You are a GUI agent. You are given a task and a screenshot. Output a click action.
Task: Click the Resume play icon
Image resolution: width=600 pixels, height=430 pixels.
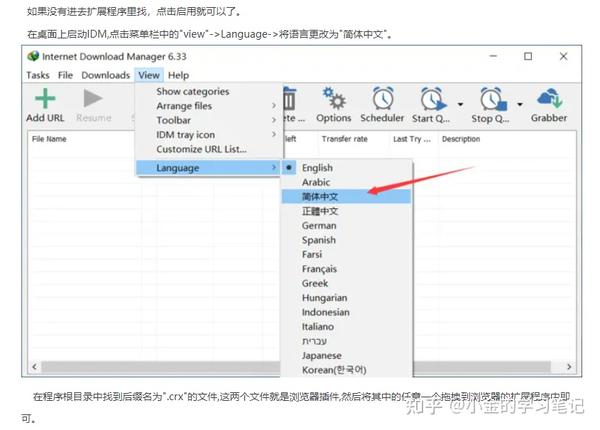pos(93,99)
